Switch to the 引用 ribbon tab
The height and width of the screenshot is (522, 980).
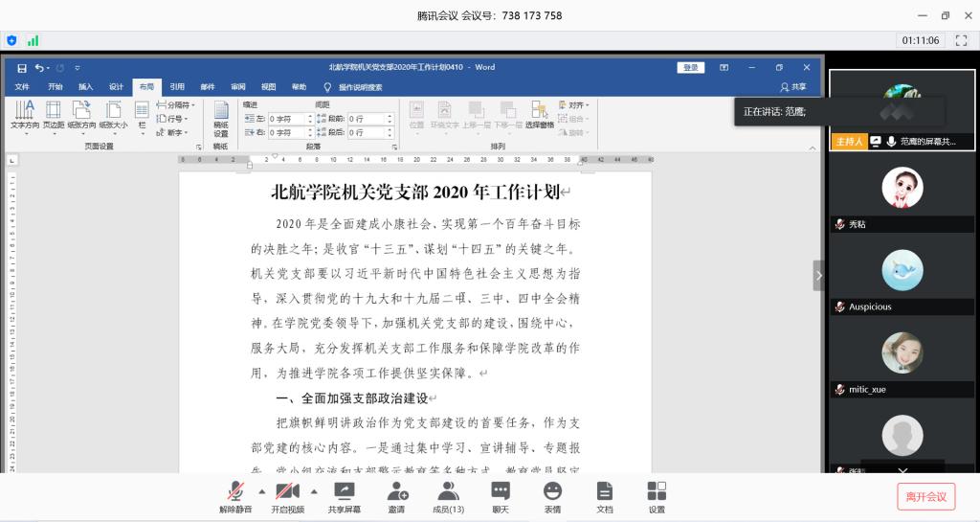click(177, 86)
